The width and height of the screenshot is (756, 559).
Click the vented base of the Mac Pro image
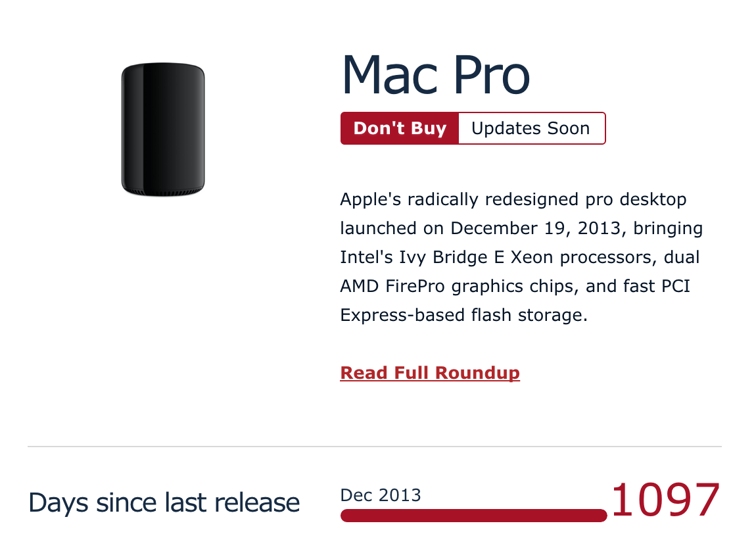point(163,192)
